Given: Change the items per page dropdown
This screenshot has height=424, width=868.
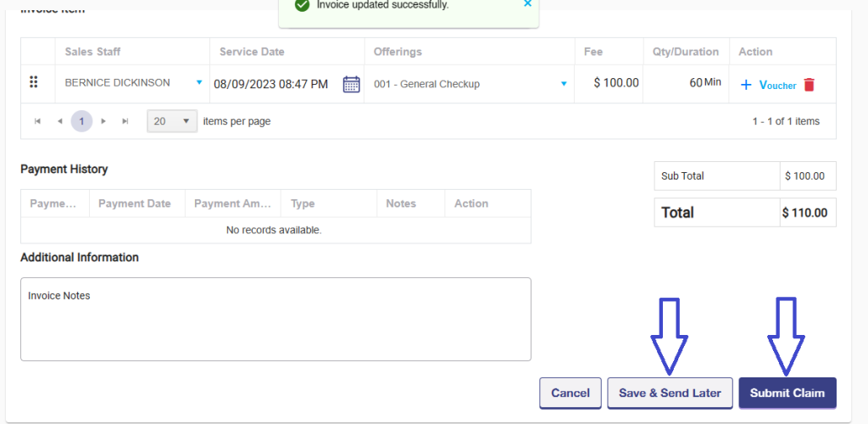Looking at the screenshot, I should tap(172, 121).
